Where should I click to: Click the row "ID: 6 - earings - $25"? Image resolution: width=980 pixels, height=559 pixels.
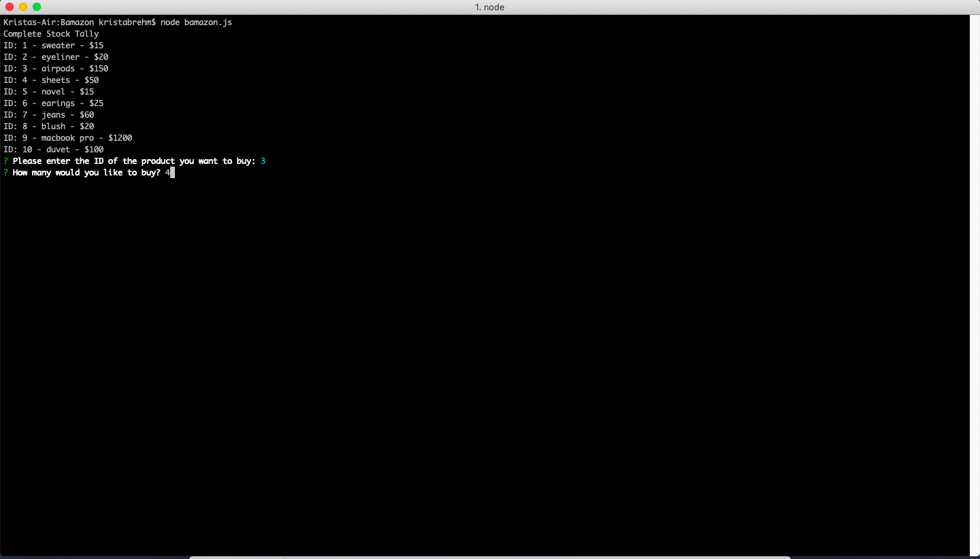(x=54, y=103)
